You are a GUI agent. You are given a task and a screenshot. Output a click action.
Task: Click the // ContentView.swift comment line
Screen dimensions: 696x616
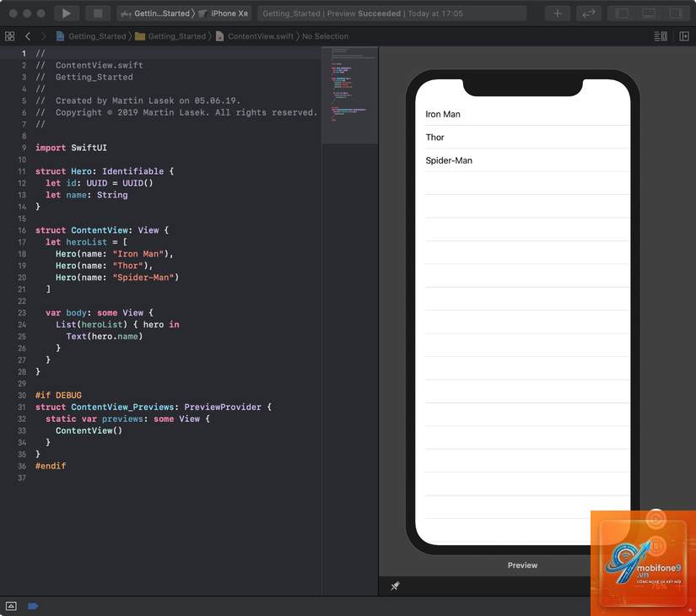(89, 65)
